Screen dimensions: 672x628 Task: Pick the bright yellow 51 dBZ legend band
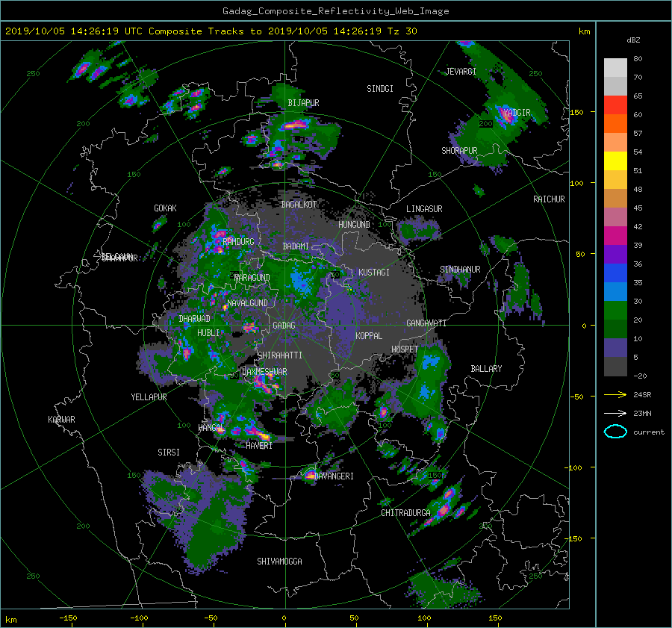pyautogui.click(x=615, y=161)
